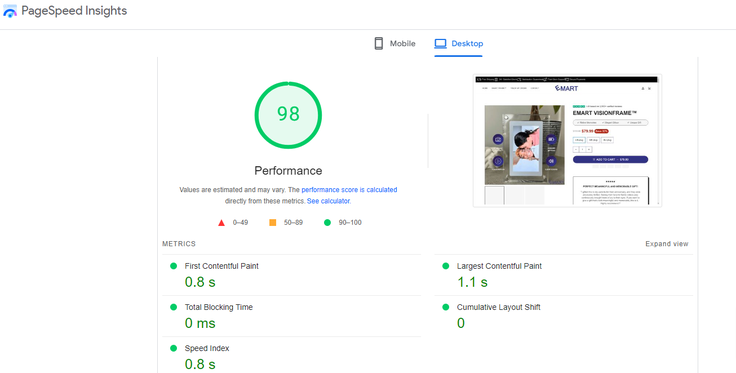Click the PageSpeed Insights title text
The height and width of the screenshot is (373, 736).
(74, 11)
